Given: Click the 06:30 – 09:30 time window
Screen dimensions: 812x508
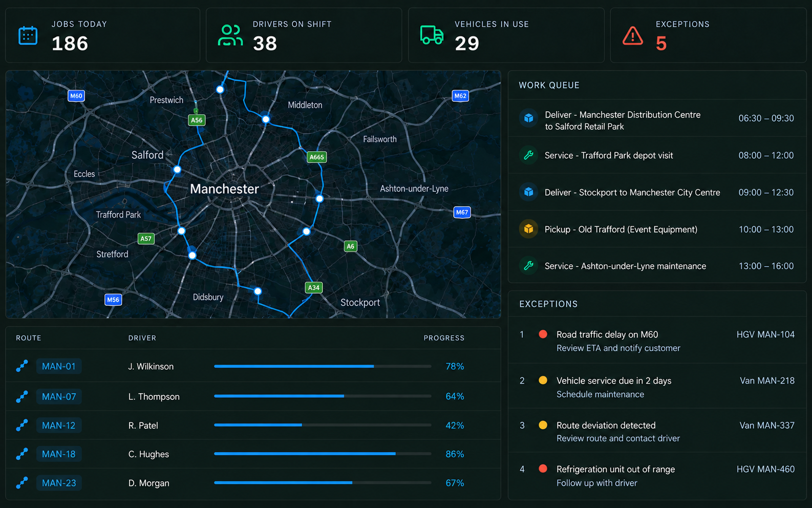Looking at the screenshot, I should [766, 118].
